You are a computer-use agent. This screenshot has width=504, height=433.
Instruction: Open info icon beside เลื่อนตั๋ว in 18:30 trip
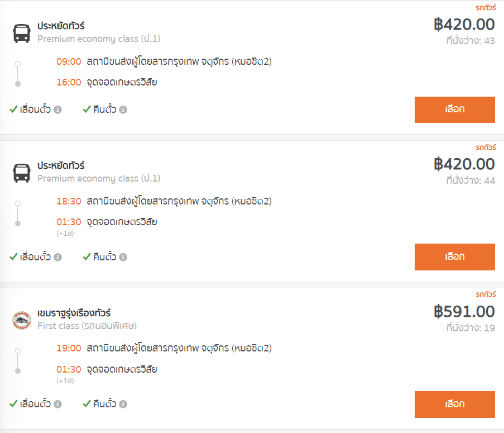point(58,257)
